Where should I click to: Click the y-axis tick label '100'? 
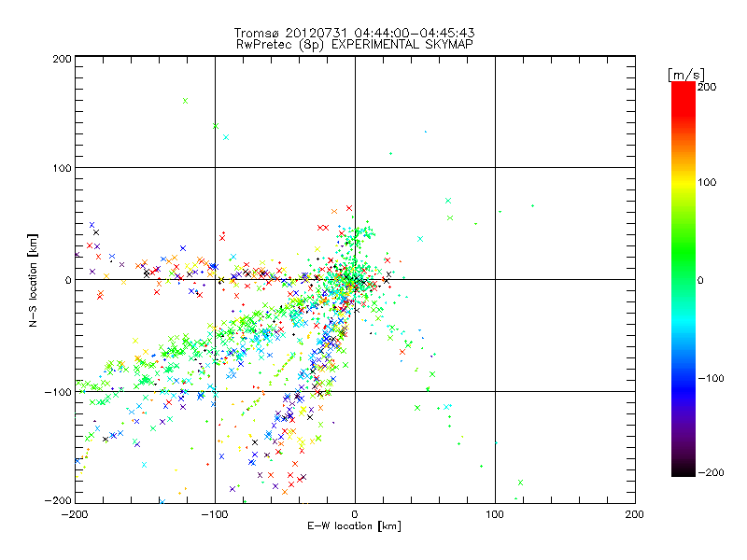62,168
